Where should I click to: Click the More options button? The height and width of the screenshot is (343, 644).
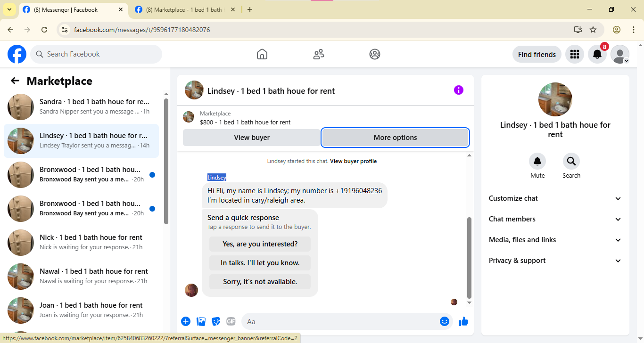coord(395,138)
